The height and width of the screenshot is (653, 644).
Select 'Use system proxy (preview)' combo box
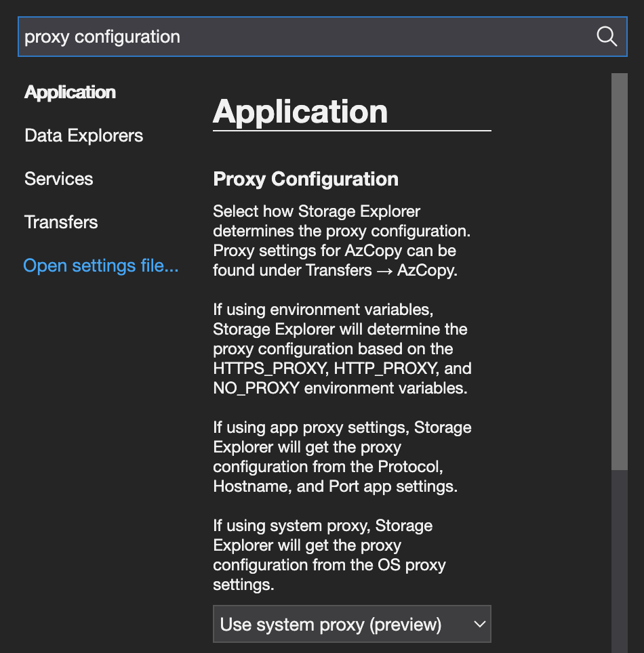tap(352, 623)
